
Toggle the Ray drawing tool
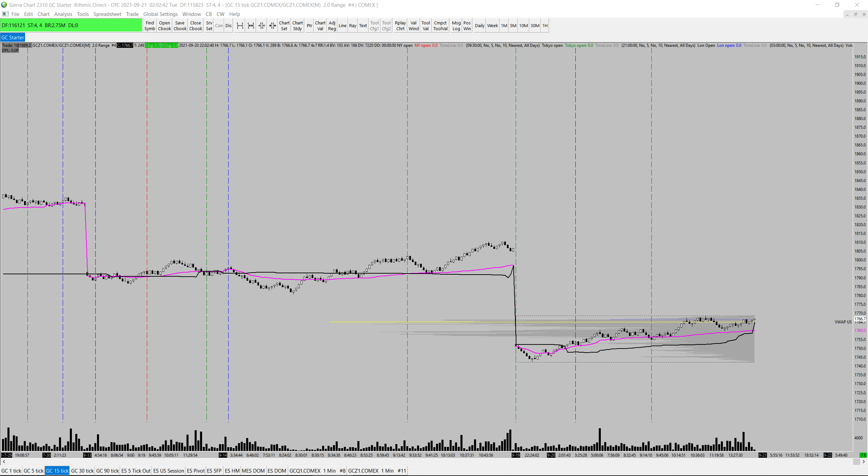coord(353,26)
